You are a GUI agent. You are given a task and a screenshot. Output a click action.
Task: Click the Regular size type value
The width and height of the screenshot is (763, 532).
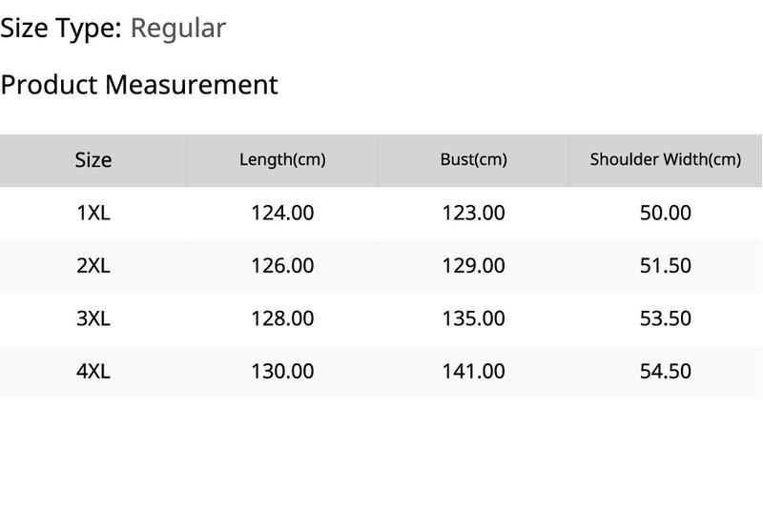click(178, 29)
